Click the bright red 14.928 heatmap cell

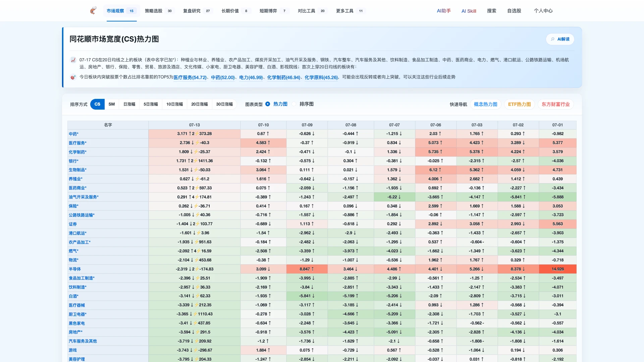click(x=558, y=269)
